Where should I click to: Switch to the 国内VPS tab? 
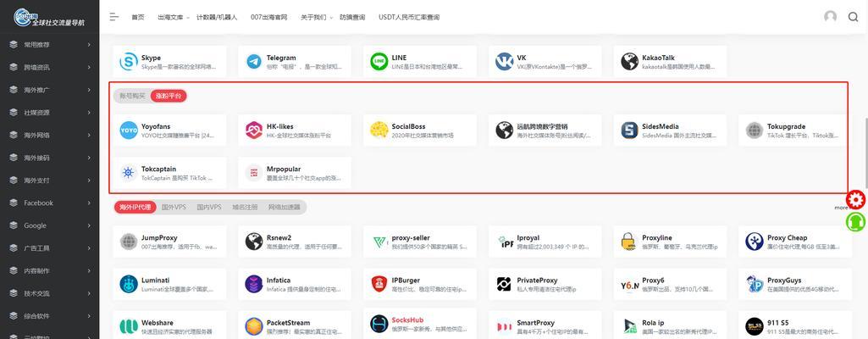coord(208,207)
